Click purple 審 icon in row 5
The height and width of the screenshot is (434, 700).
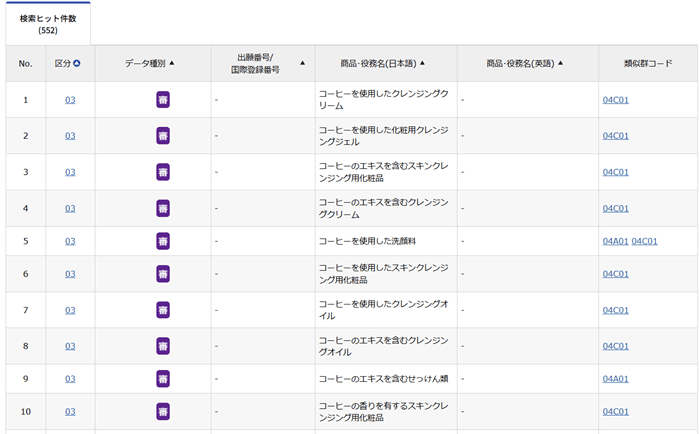(x=163, y=241)
